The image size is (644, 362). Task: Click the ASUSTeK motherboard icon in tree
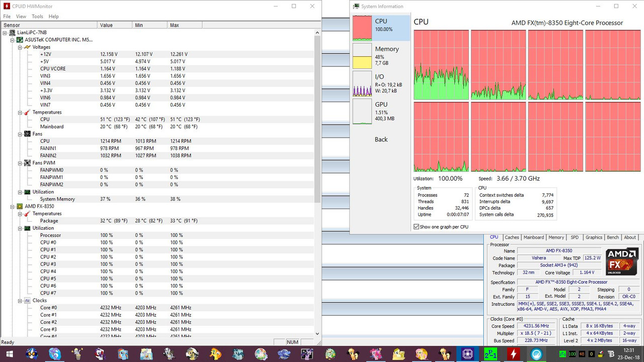(x=20, y=40)
